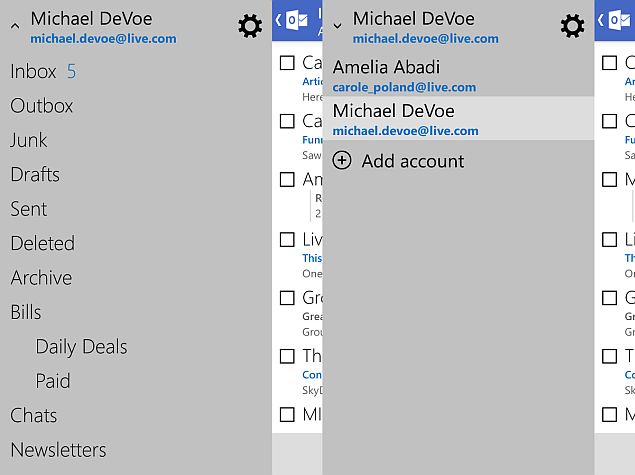This screenshot has height=475, width=635.
Task: Expand the Bills folder
Action: pos(26,312)
